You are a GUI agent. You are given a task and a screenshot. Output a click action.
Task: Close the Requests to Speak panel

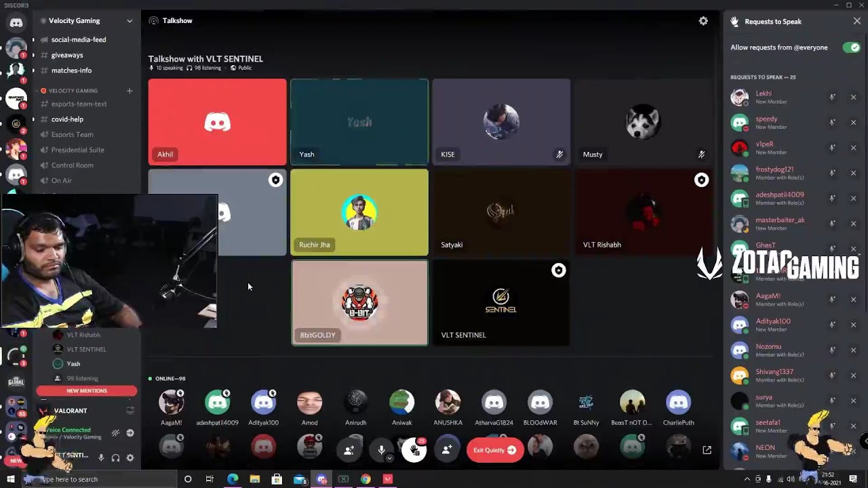pos(857,21)
